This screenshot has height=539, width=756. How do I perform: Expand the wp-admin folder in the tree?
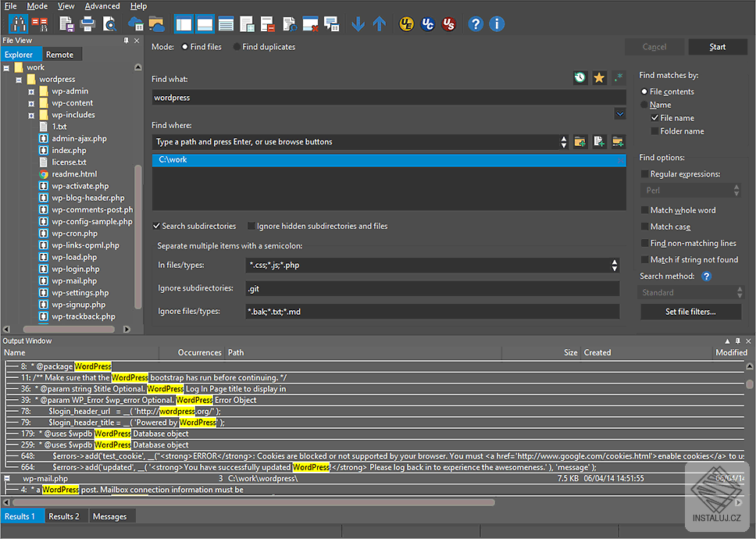31,91
